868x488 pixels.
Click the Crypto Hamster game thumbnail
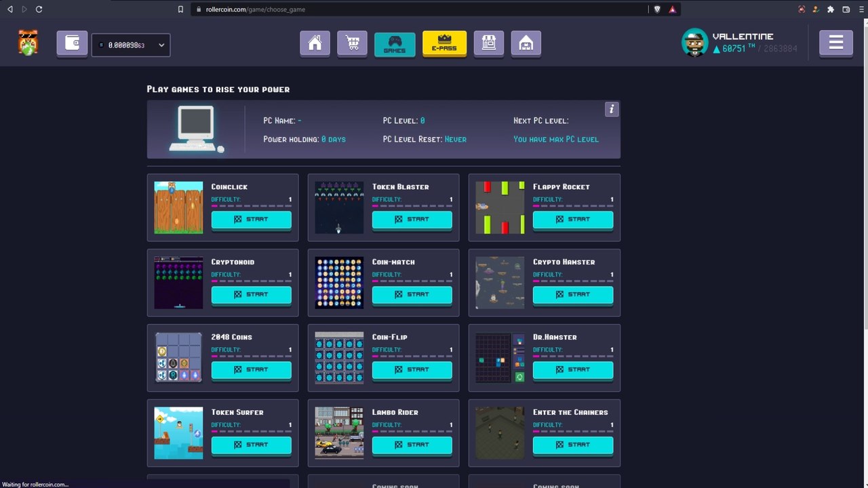tap(500, 283)
